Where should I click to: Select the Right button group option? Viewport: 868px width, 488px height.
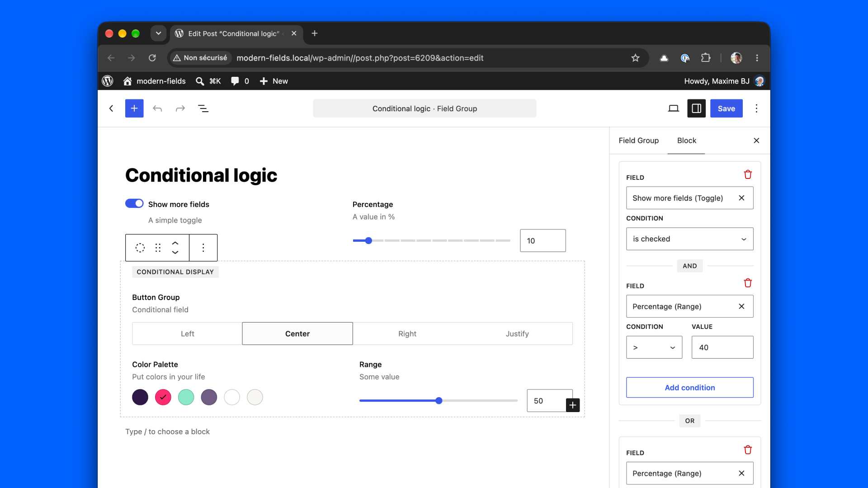[x=407, y=333]
